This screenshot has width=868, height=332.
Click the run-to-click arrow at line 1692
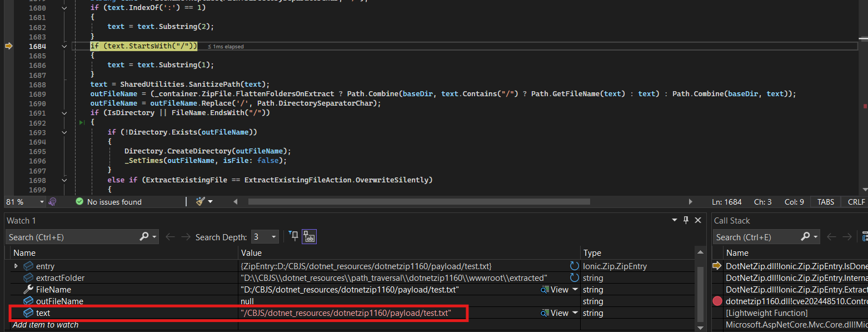point(81,122)
